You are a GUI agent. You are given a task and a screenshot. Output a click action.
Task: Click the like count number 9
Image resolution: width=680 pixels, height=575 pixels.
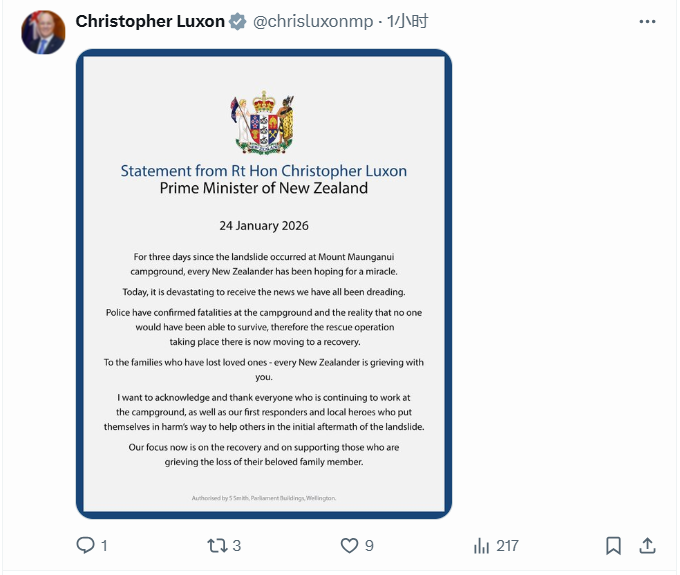pos(370,545)
